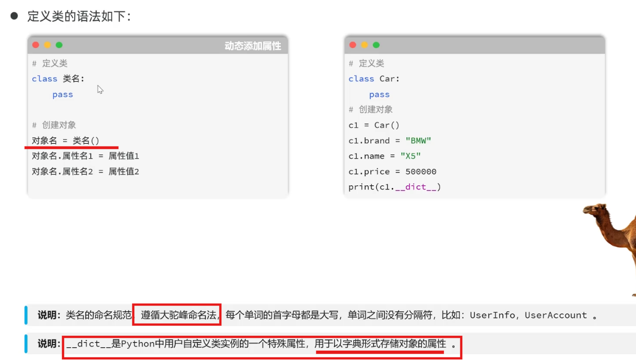Click the comment # 创建对象 in the Car window
The width and height of the screenshot is (636, 364).
(371, 110)
